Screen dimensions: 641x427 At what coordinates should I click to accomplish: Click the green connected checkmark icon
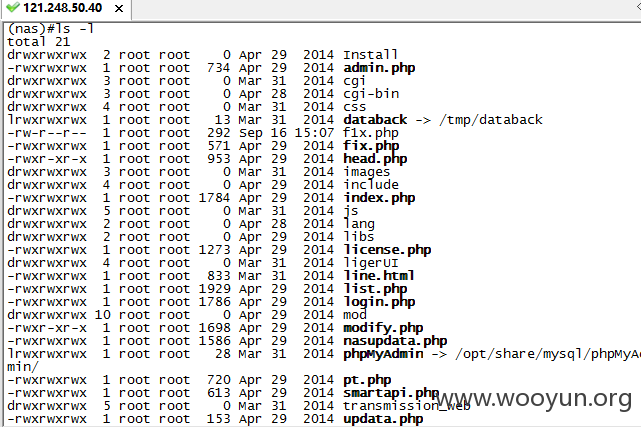point(13,7)
